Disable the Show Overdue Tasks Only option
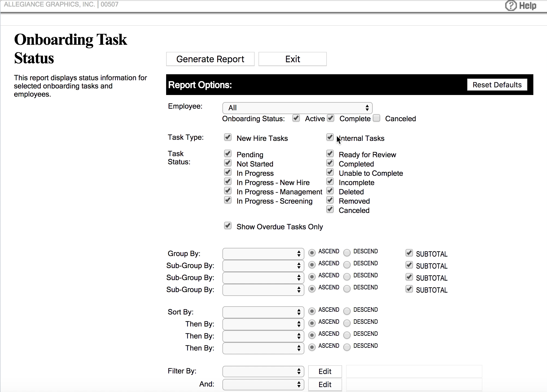547x392 pixels. click(x=228, y=226)
